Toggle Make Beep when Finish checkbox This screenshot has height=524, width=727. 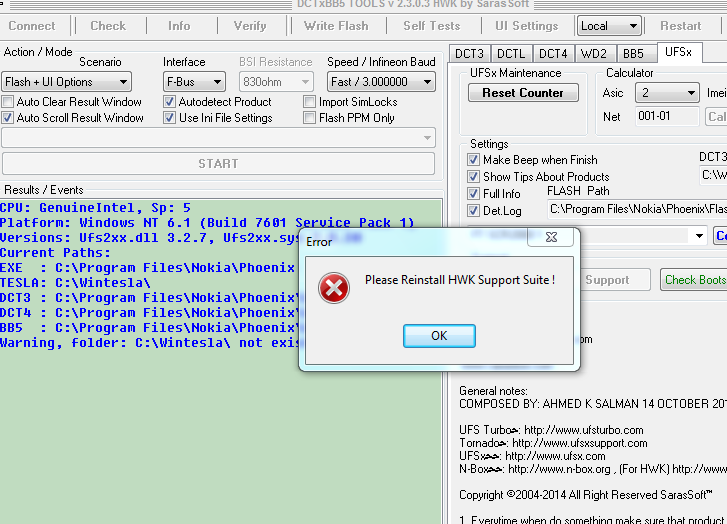473,160
